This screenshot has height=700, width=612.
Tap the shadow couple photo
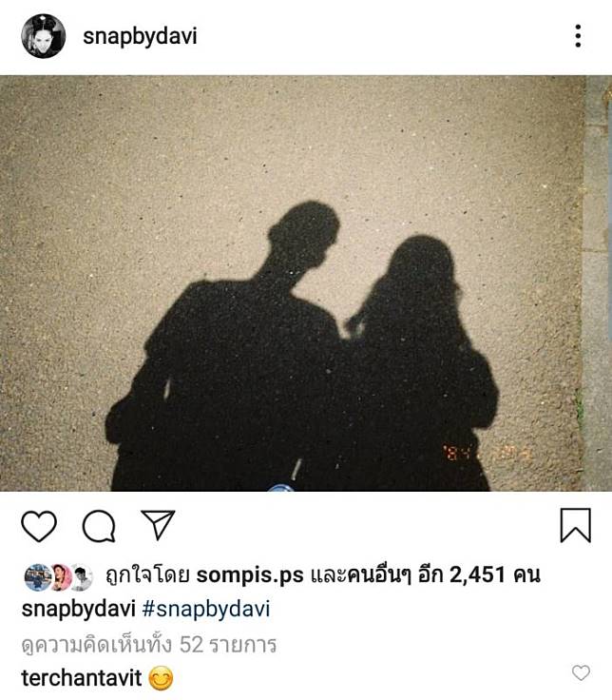[x=306, y=283]
